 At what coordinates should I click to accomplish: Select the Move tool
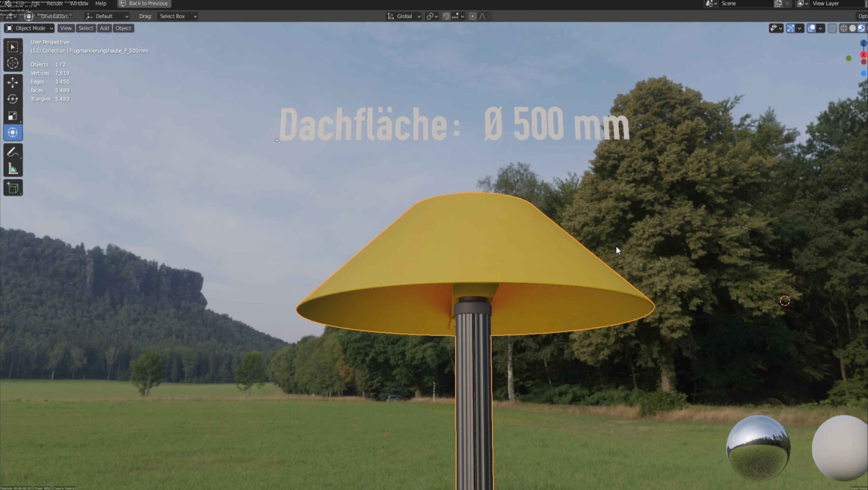click(x=13, y=83)
